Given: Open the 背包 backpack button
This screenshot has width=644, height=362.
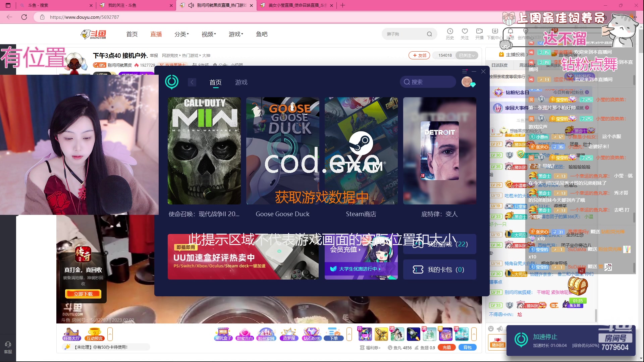Looking at the screenshot, I should [467, 348].
